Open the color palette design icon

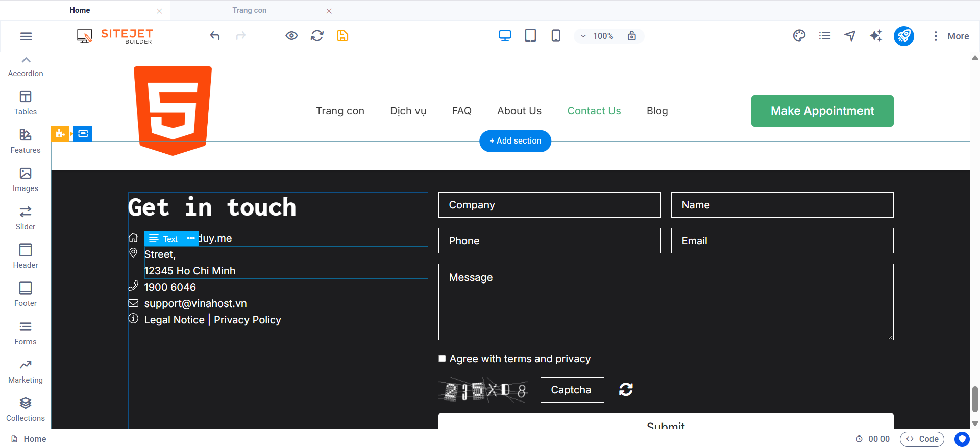[x=799, y=36]
